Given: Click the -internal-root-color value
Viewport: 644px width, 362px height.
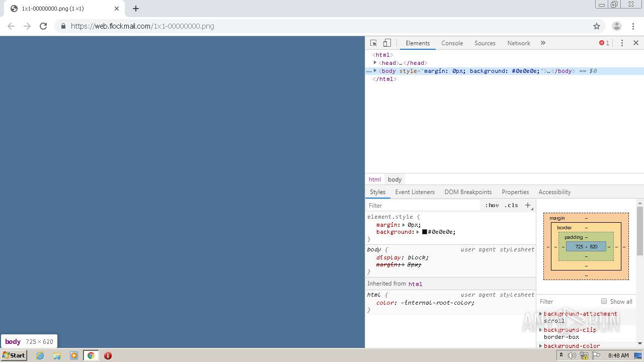Looking at the screenshot, I should coord(437,303).
